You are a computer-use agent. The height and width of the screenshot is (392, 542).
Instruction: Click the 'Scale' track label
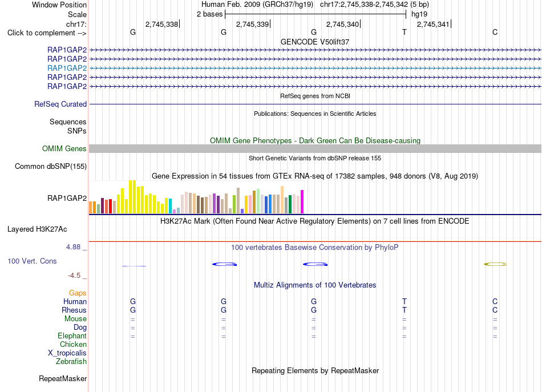pos(77,14)
